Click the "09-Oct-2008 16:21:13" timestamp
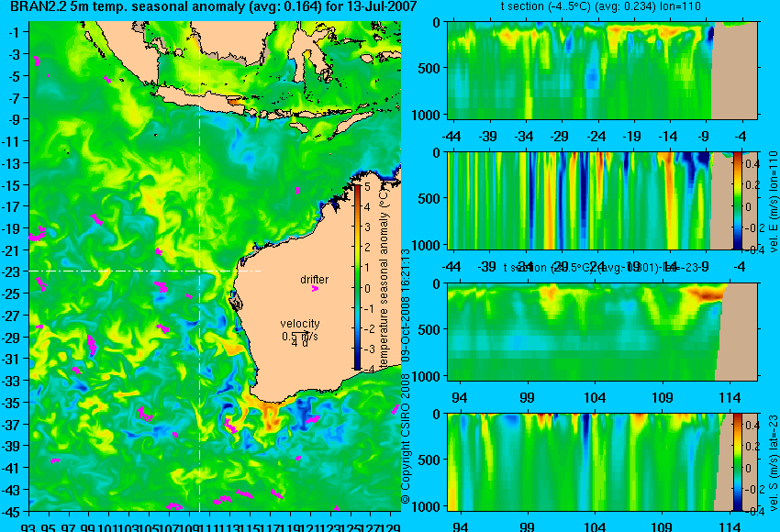Image resolution: width=780 pixels, height=532 pixels. (x=406, y=305)
